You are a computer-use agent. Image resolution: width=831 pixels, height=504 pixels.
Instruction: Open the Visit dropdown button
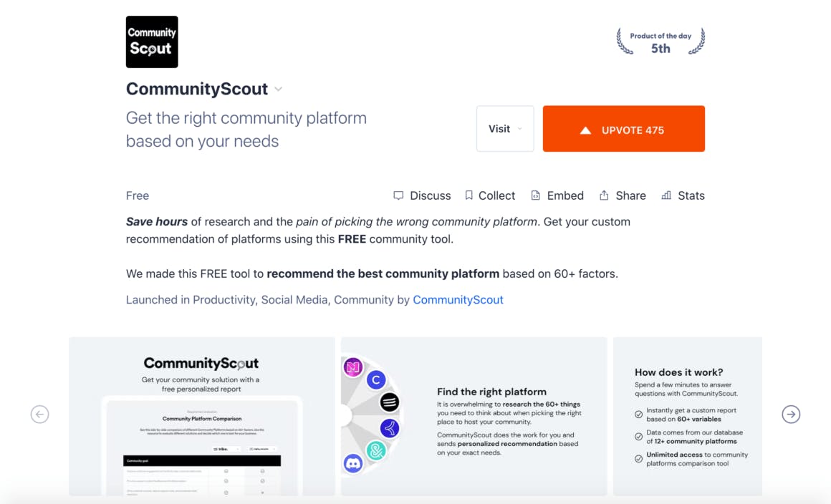(505, 129)
